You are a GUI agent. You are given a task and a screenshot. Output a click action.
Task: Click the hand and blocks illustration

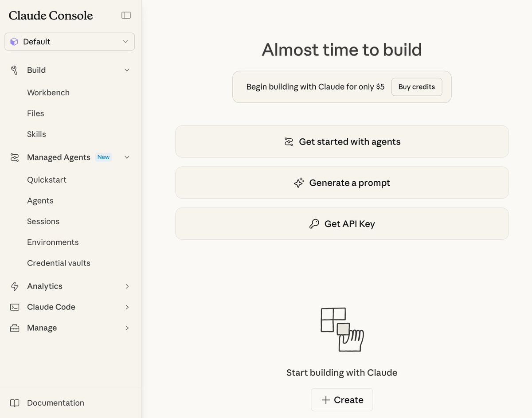[342, 329]
